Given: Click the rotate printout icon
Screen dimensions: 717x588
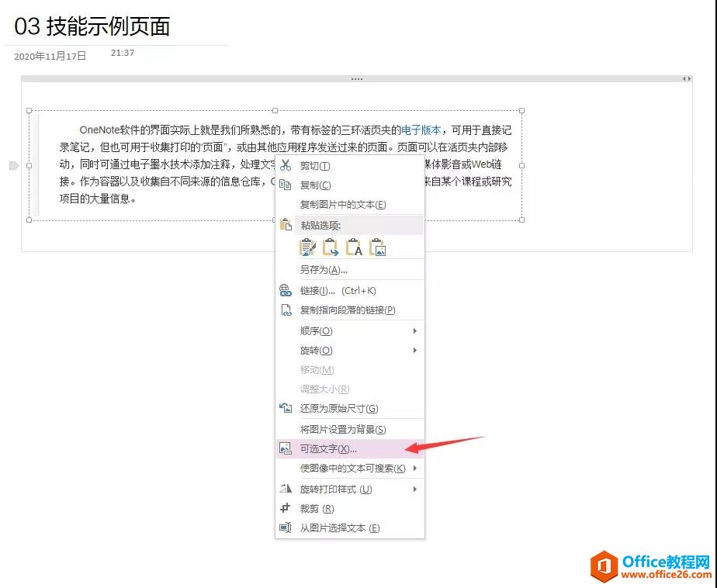Looking at the screenshot, I should pos(286,489).
